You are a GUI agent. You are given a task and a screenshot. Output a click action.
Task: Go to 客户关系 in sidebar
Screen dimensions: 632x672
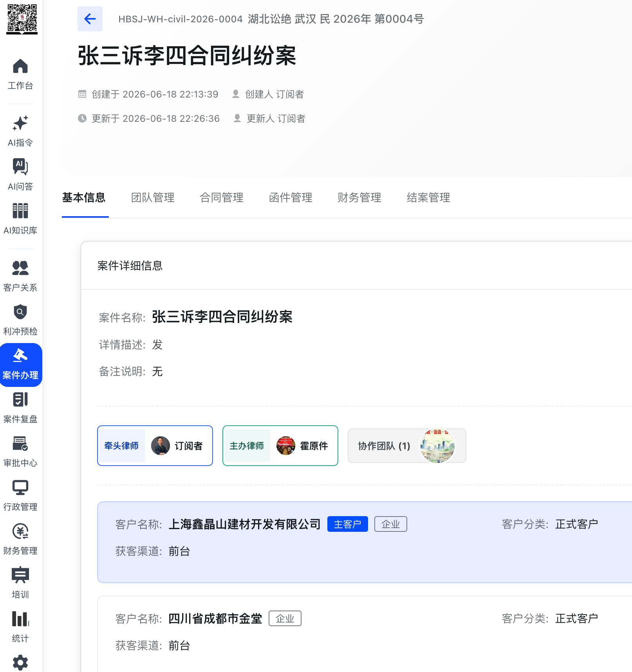20,276
